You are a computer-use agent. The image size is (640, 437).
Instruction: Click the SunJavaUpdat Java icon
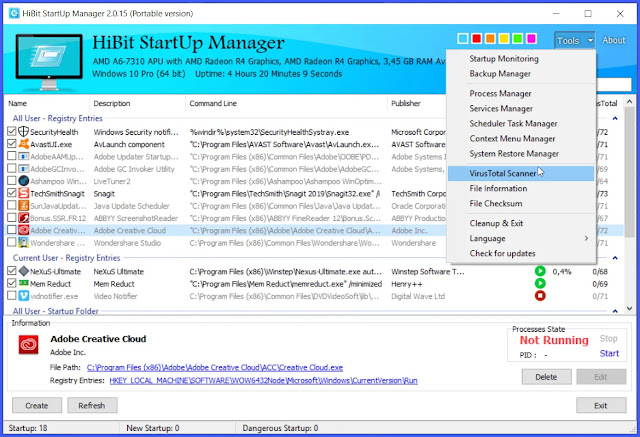(24, 205)
